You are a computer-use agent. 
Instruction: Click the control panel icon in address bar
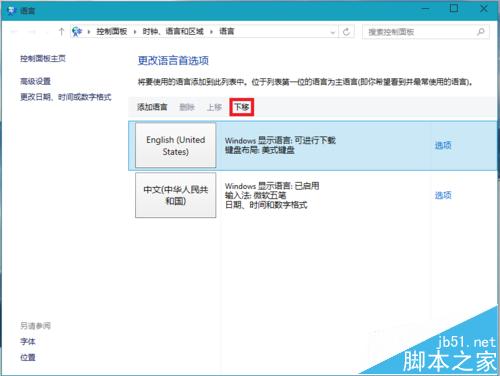[77, 32]
